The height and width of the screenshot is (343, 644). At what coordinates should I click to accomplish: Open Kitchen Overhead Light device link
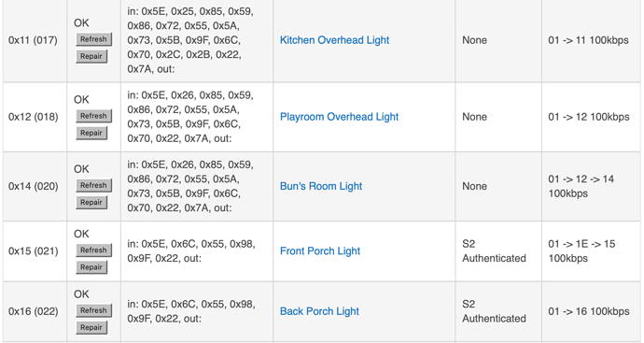334,40
